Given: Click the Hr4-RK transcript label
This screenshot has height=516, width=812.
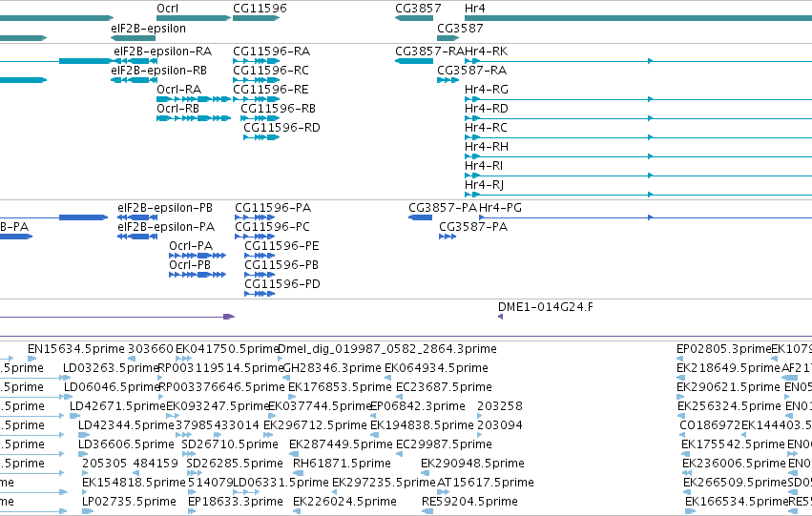Looking at the screenshot, I should pos(487,52).
